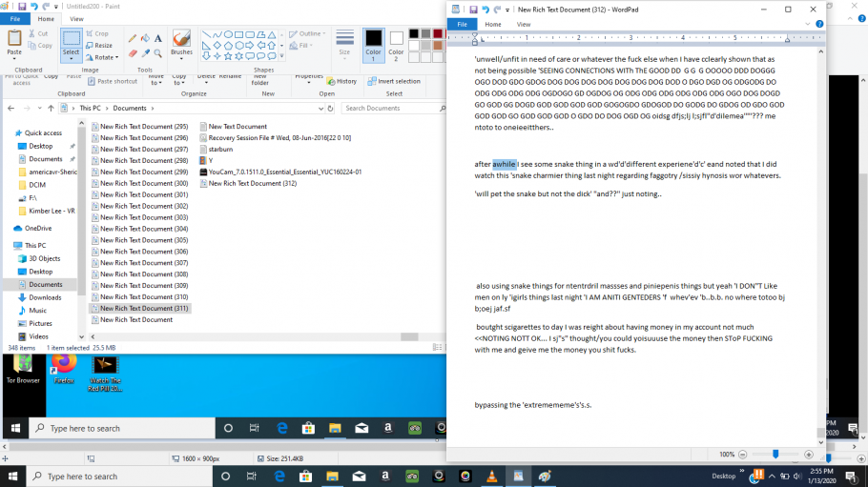Screen dimensions: 868x487
Task: Open WordPad Help question-mark icon
Action: click(819, 24)
